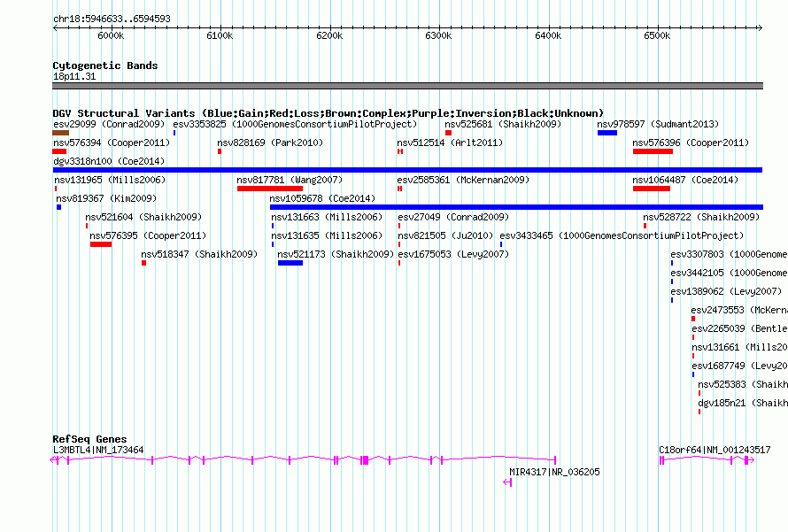Click the nsv525681 (Shaikh2009) label
The height and width of the screenshot is (532, 788).
tap(503, 124)
